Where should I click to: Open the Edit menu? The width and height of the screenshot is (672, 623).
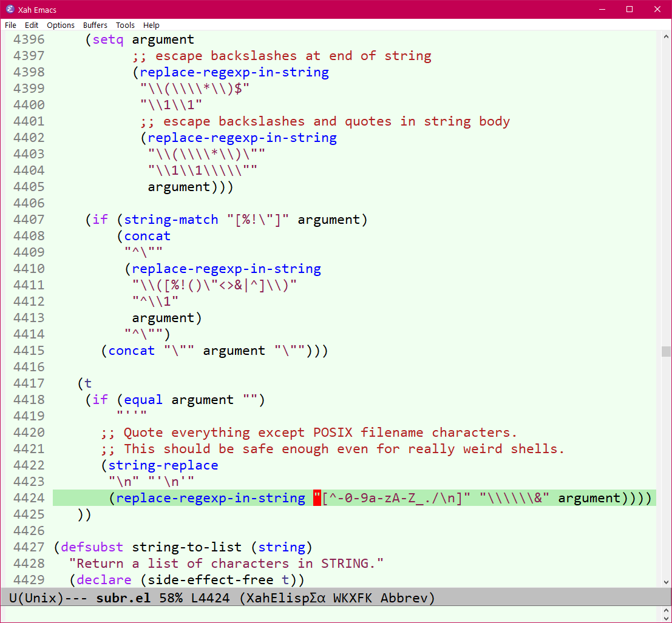(x=32, y=25)
